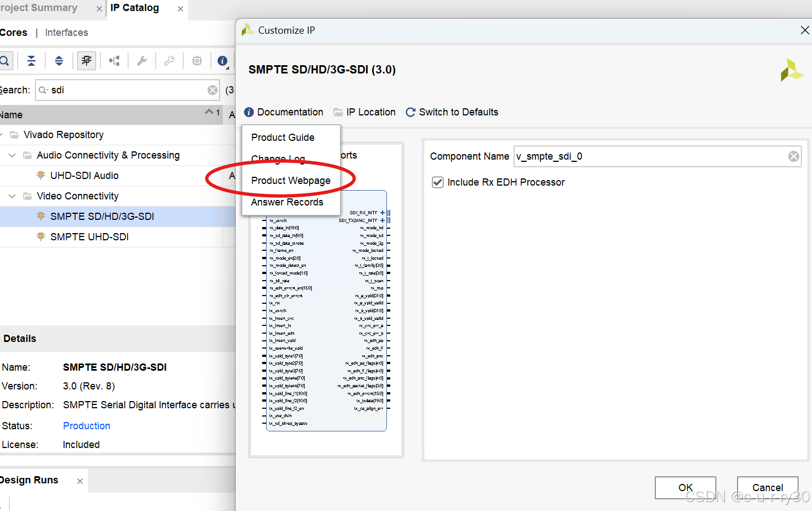Select Answer Records menu entry
Image resolution: width=812 pixels, height=511 pixels.
[287, 202]
